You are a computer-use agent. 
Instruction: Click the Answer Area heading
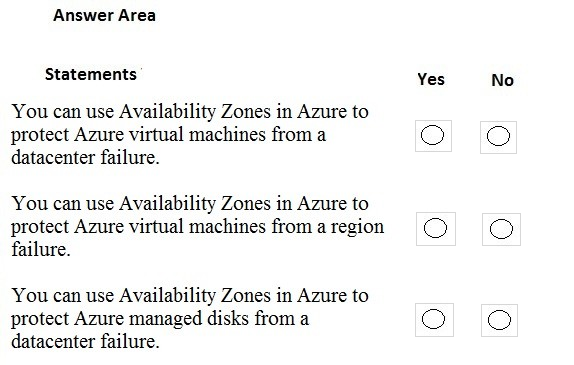coord(104,16)
